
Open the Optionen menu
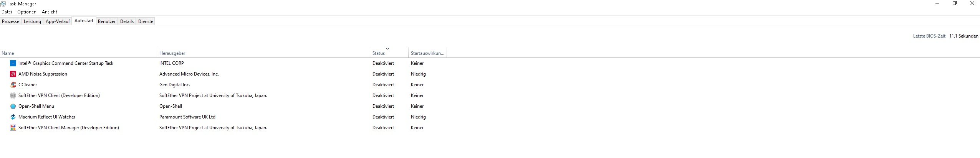click(27, 12)
